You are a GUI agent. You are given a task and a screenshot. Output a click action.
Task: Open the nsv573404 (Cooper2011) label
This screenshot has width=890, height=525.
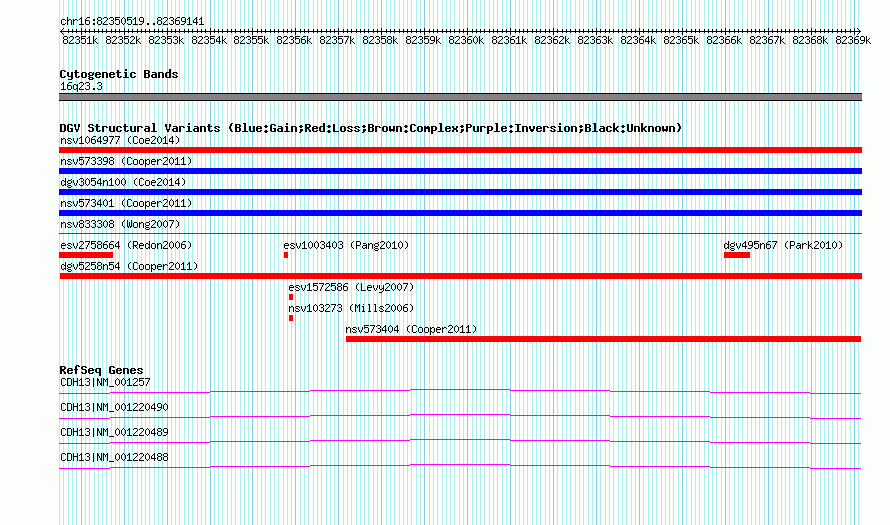click(412, 329)
